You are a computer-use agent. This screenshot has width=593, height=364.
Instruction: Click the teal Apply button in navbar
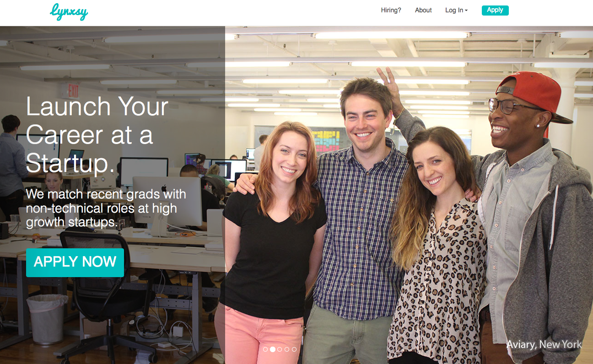click(495, 10)
